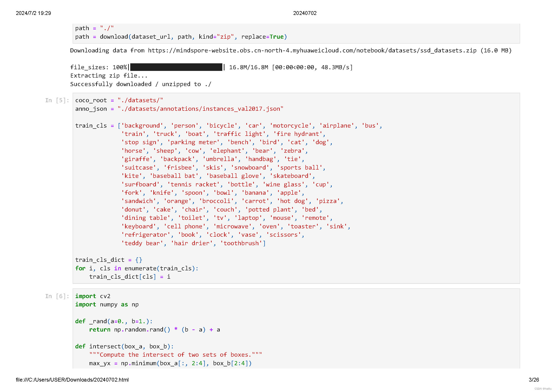Click the download progress bar
This screenshot has height=392, width=555.
click(176, 67)
